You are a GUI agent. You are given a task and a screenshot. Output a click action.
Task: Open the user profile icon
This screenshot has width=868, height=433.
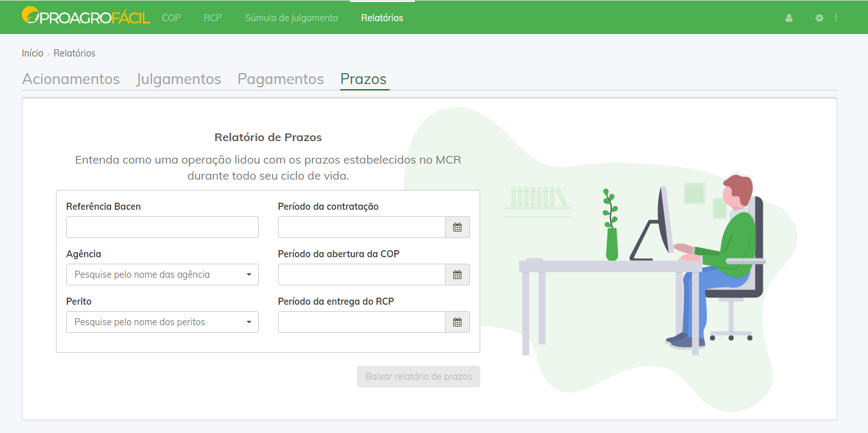pos(789,18)
